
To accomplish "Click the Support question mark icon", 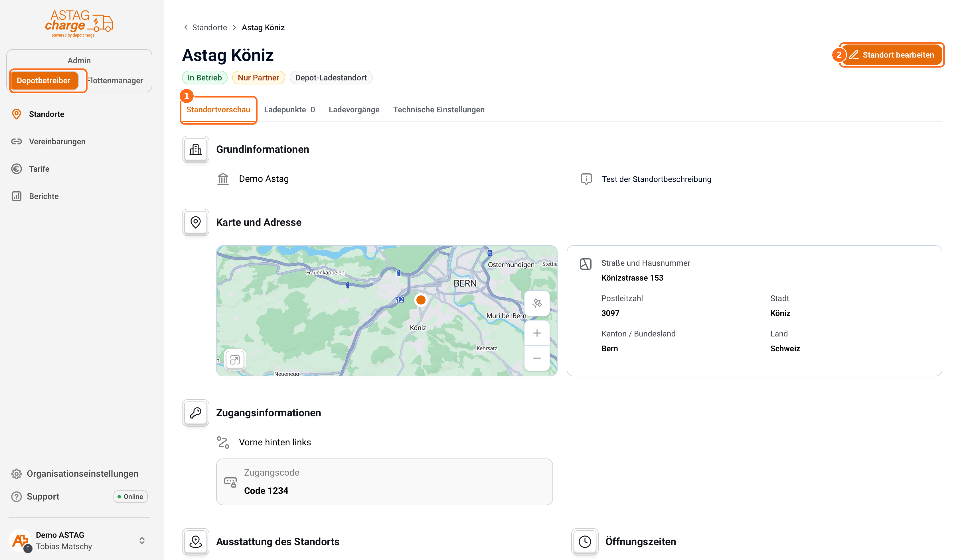I will tap(16, 496).
